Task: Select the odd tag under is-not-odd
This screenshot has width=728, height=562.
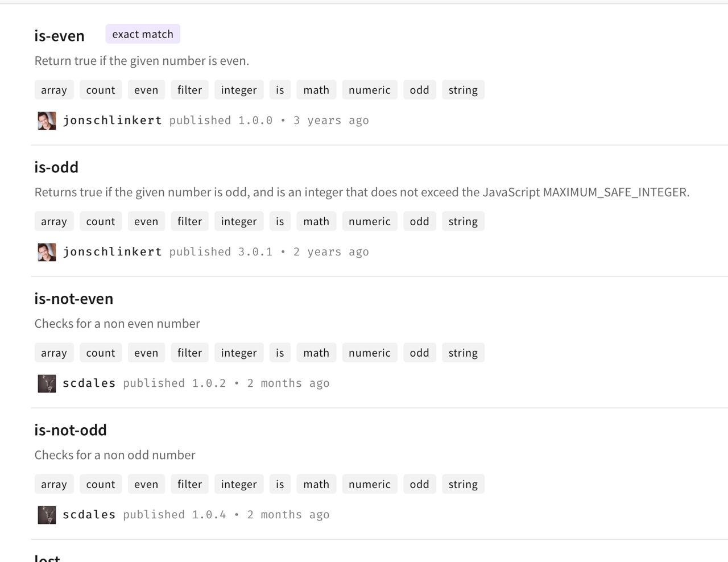Action: coord(419,484)
